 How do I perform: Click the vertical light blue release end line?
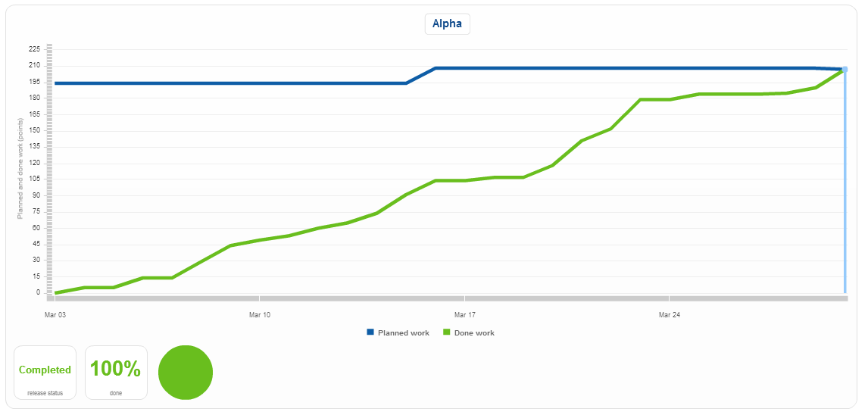click(845, 183)
